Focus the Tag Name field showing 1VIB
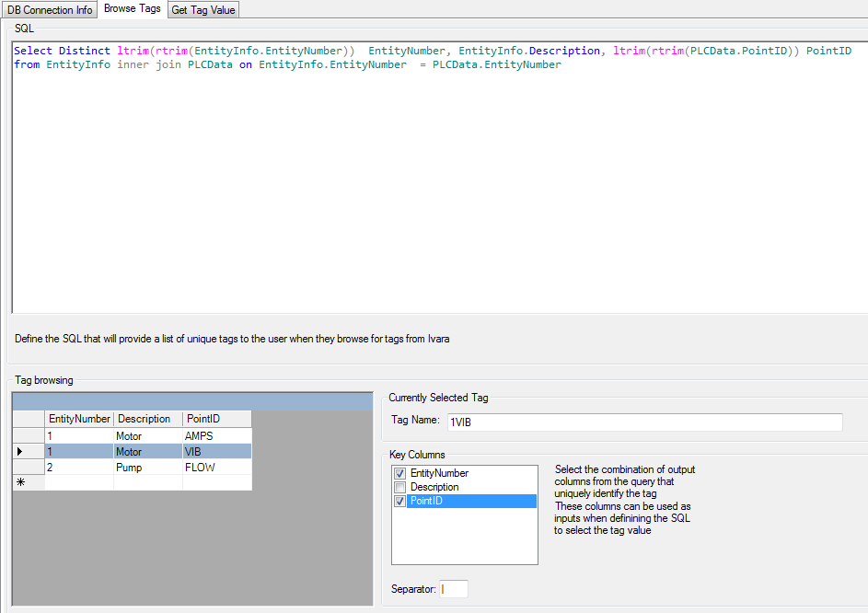The width and height of the screenshot is (868, 613). click(642, 422)
